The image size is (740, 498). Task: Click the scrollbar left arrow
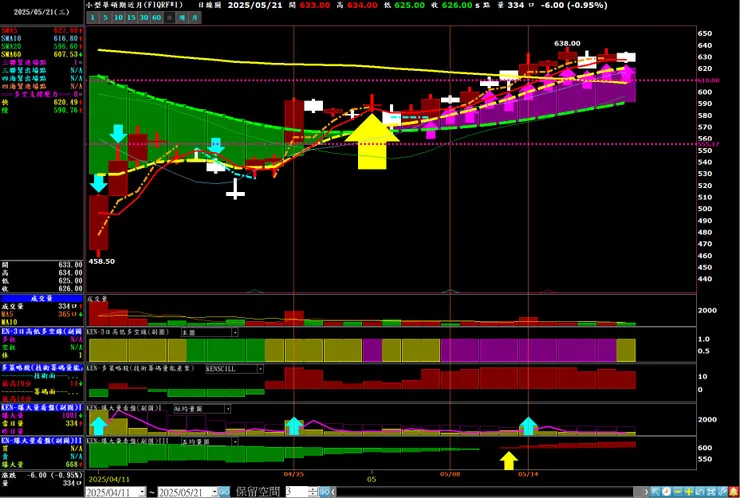(x=334, y=492)
